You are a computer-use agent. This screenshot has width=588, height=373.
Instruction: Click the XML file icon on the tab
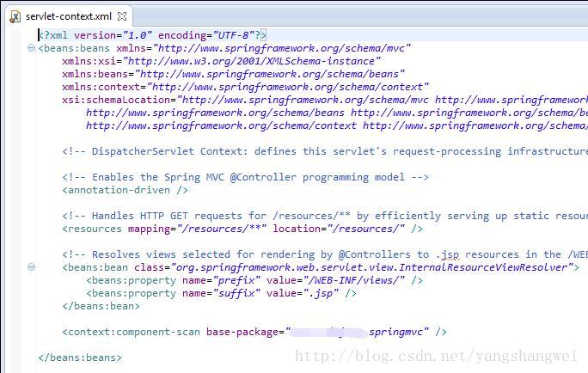(x=15, y=16)
